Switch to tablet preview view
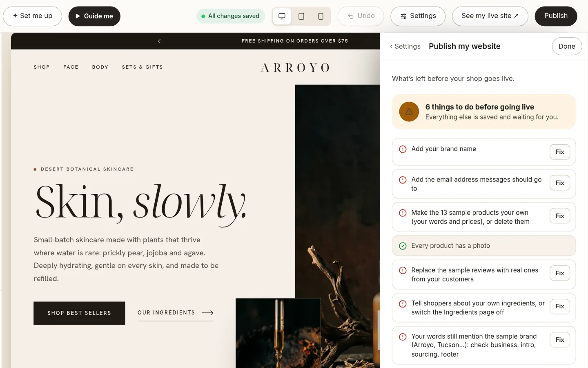The height and width of the screenshot is (368, 588). (x=301, y=16)
